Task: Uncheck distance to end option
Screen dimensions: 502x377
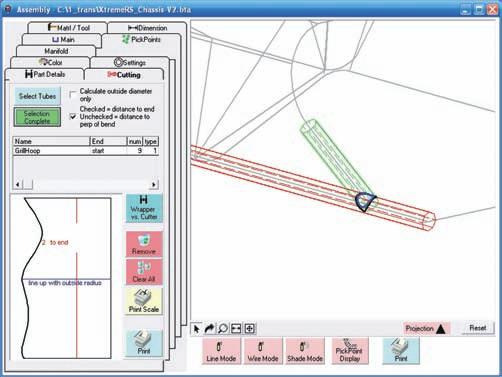Action: (73, 116)
